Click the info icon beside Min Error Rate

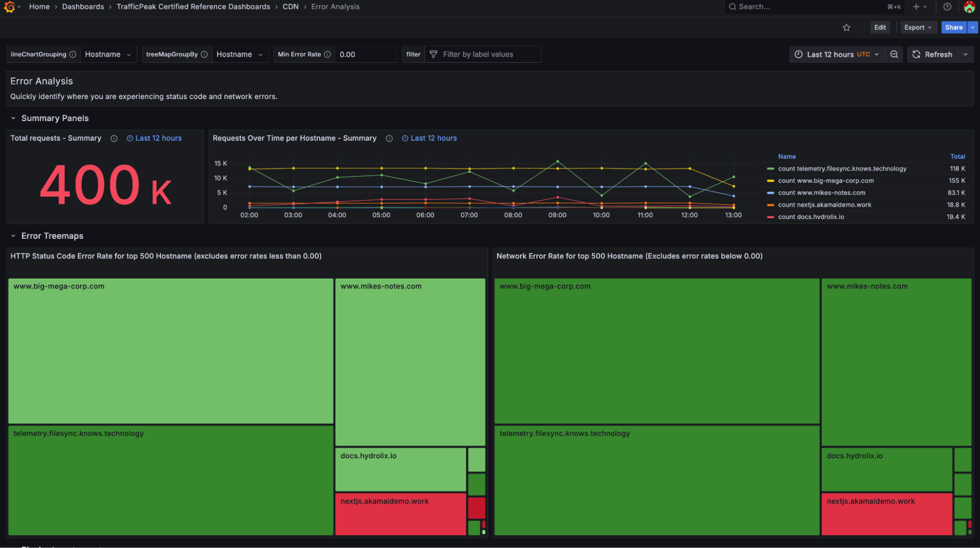click(x=327, y=54)
